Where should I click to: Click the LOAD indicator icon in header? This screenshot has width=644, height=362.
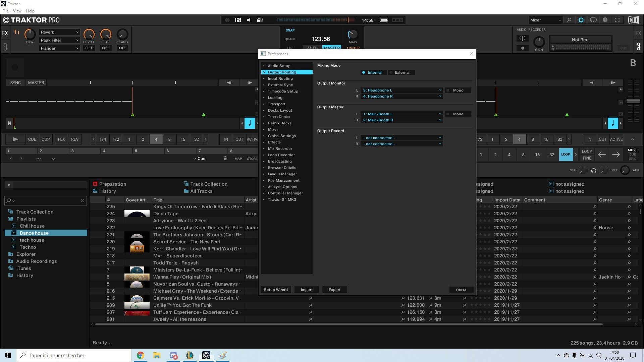pos(260,20)
